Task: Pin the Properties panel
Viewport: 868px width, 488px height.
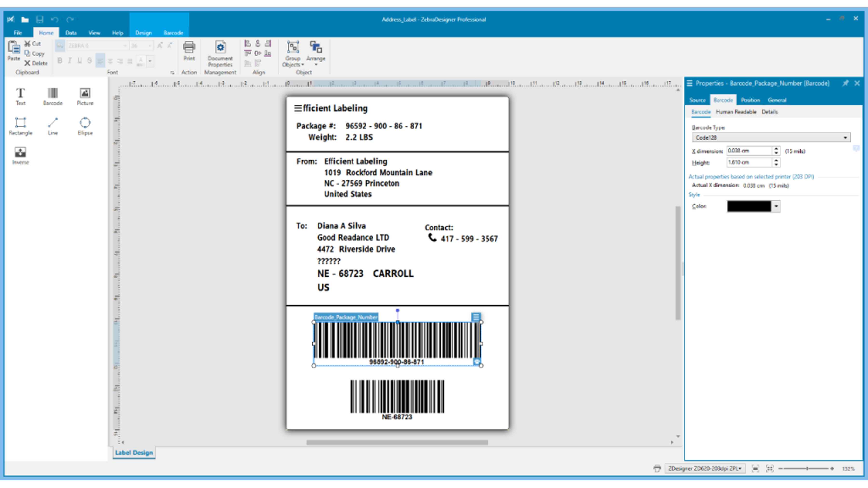Action: point(845,83)
